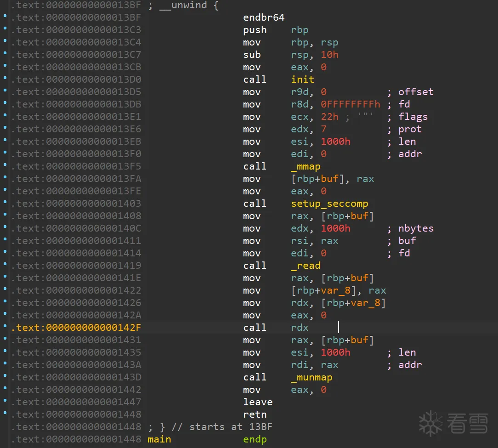498x448 pixels.
Task: Click the setup_seccomp function name
Action: pyautogui.click(x=329, y=204)
